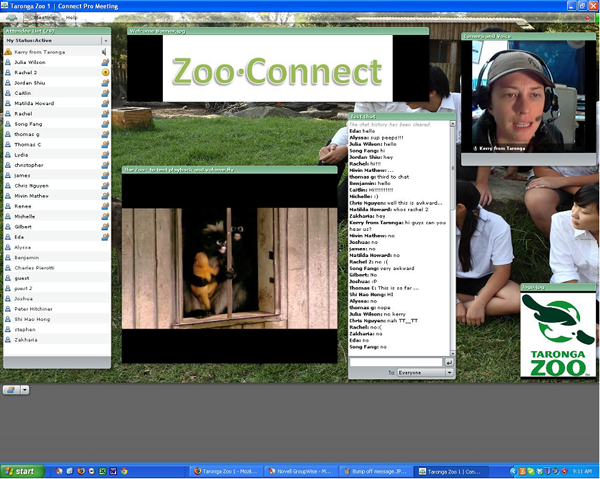Click the Taronga Zoo logo image
This screenshot has height=479, width=600.
pos(558,334)
